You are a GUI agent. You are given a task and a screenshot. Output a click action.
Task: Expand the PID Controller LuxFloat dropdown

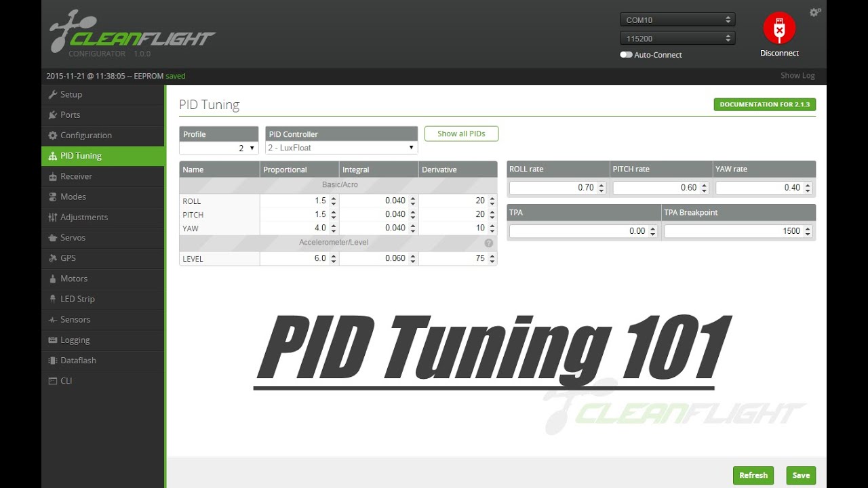tap(341, 148)
